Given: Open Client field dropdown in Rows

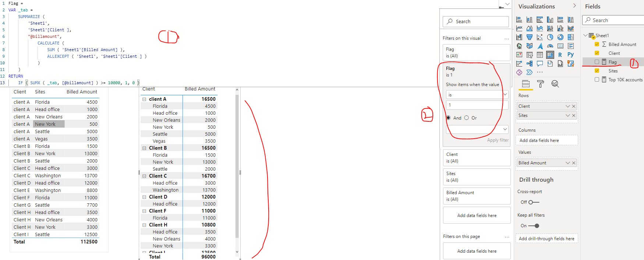Looking at the screenshot, I should [x=567, y=106].
